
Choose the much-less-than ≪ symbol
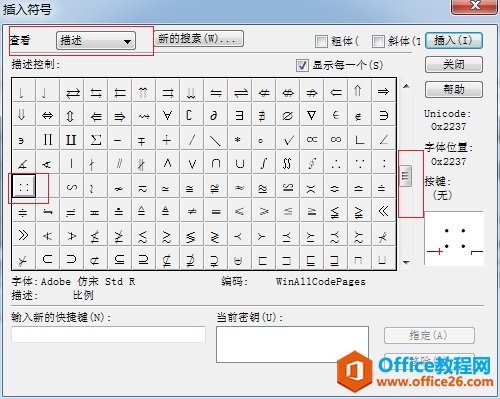(x=384, y=211)
